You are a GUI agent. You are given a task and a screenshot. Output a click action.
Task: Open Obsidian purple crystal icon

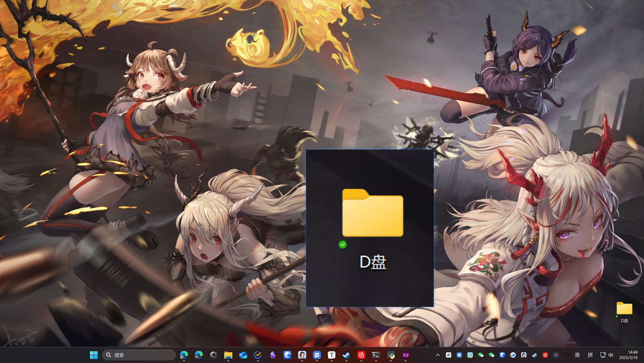(272, 355)
